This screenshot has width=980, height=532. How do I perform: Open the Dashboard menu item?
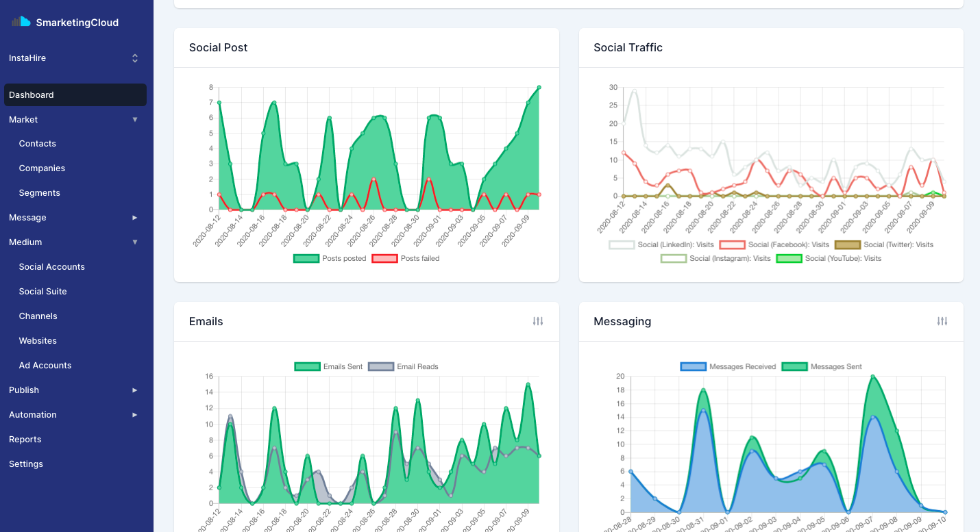click(x=31, y=94)
